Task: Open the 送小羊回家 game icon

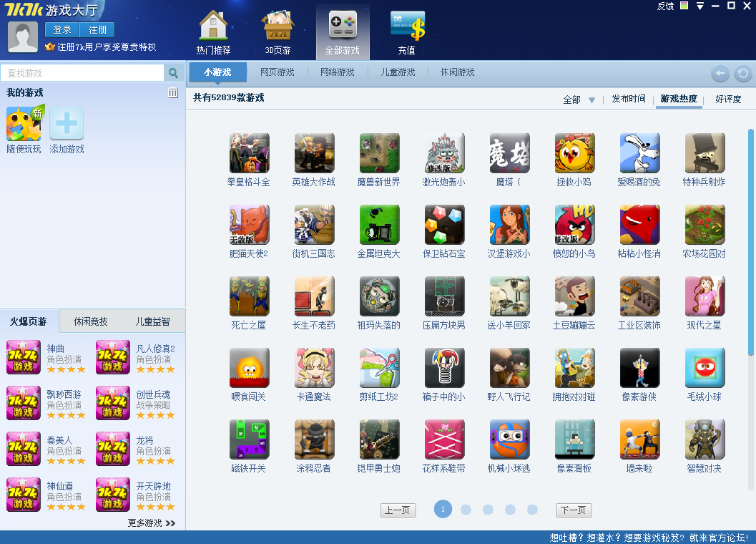Action: [x=509, y=296]
